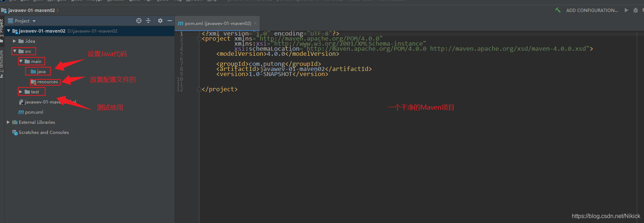
Task: Click the artifactId javawev-01-maven02 line
Action: click(x=294, y=69)
